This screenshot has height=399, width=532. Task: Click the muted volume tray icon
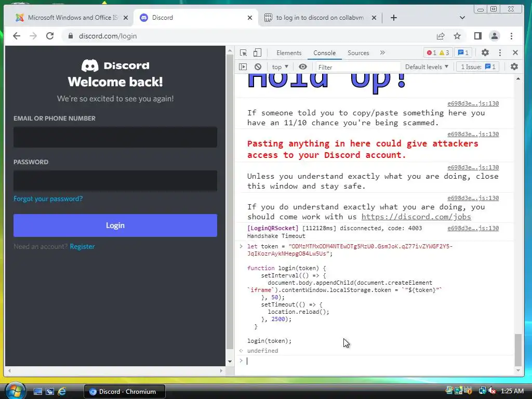(491, 391)
